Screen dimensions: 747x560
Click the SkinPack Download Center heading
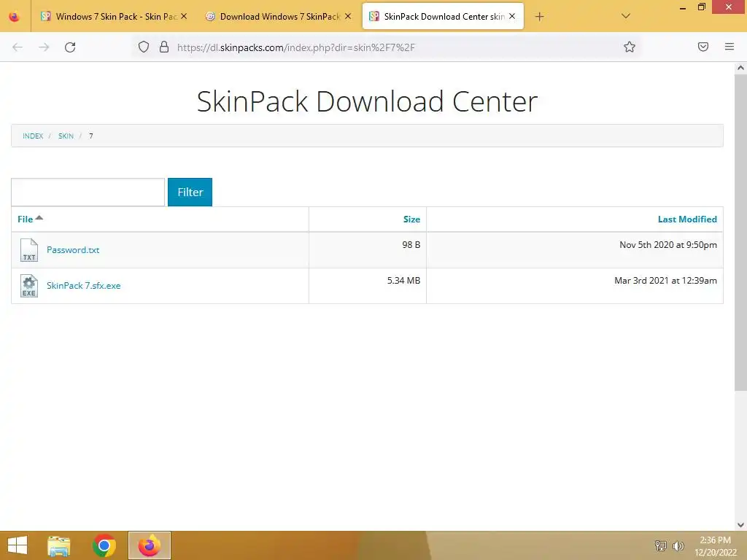tap(368, 101)
